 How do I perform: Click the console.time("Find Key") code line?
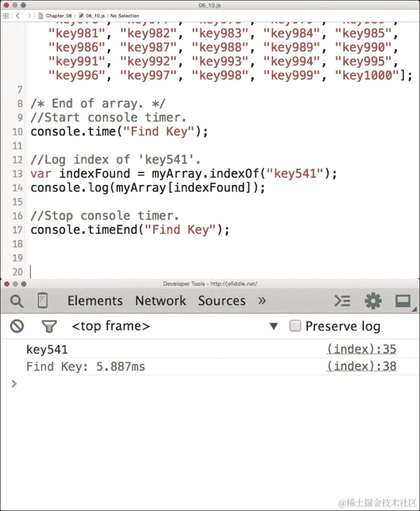click(x=119, y=132)
